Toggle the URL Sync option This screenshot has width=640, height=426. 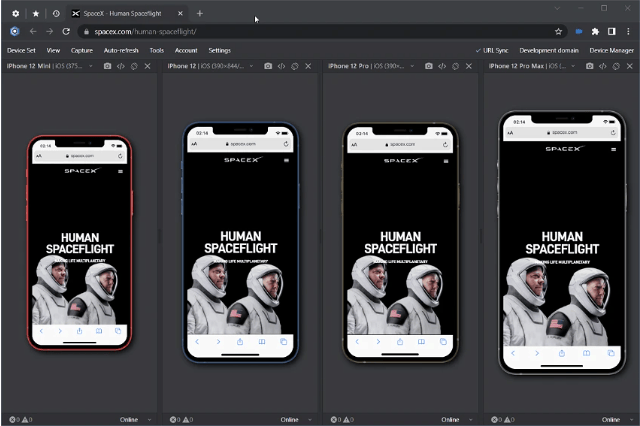pyautogui.click(x=492, y=51)
